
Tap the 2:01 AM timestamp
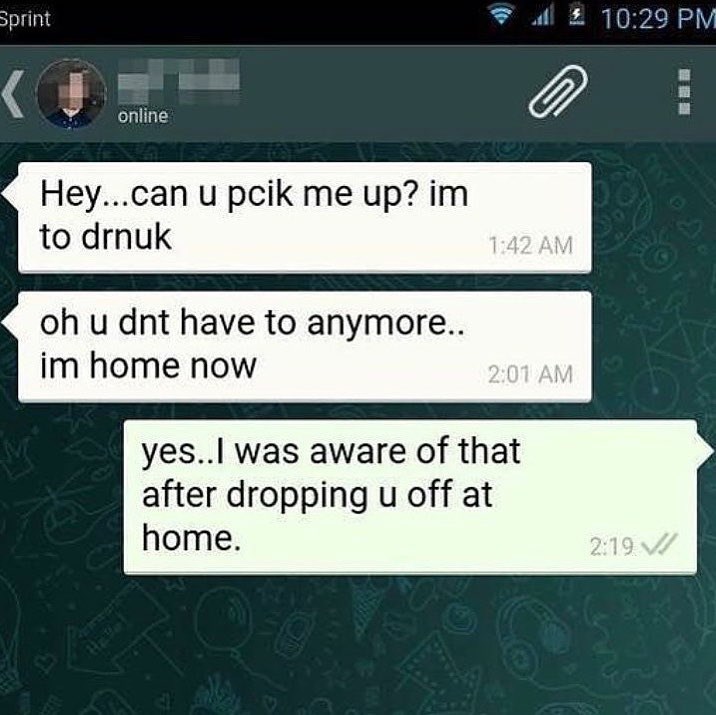(x=530, y=374)
